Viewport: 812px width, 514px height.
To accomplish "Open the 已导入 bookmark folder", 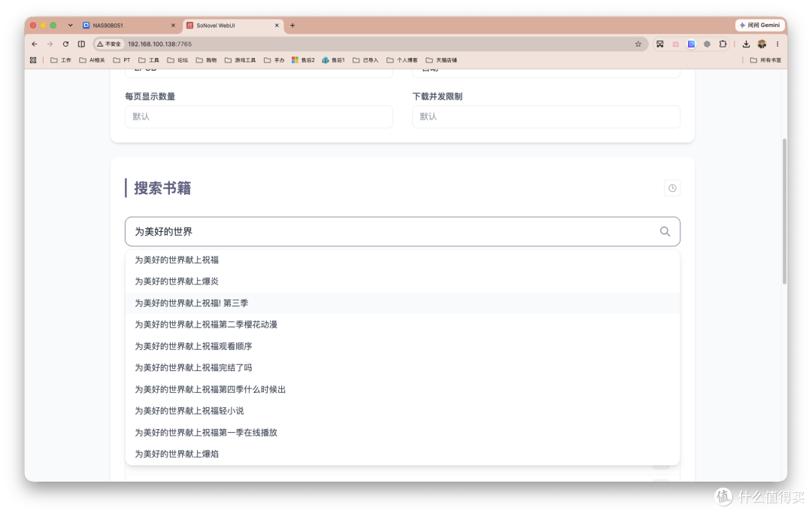I will pyautogui.click(x=365, y=60).
